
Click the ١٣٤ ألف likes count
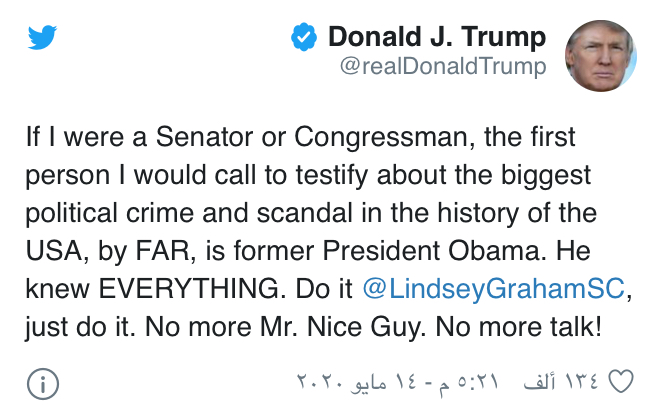point(568,382)
